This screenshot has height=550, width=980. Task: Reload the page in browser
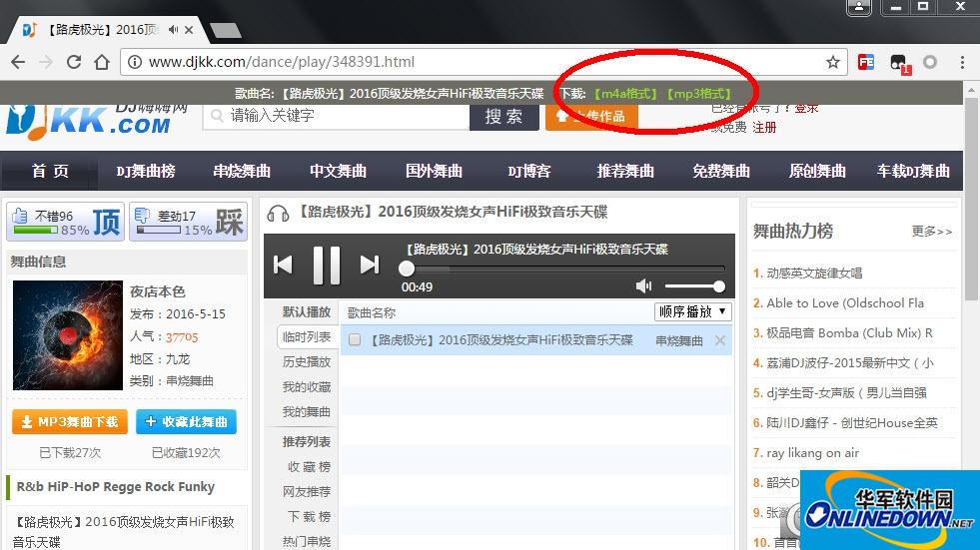74,62
